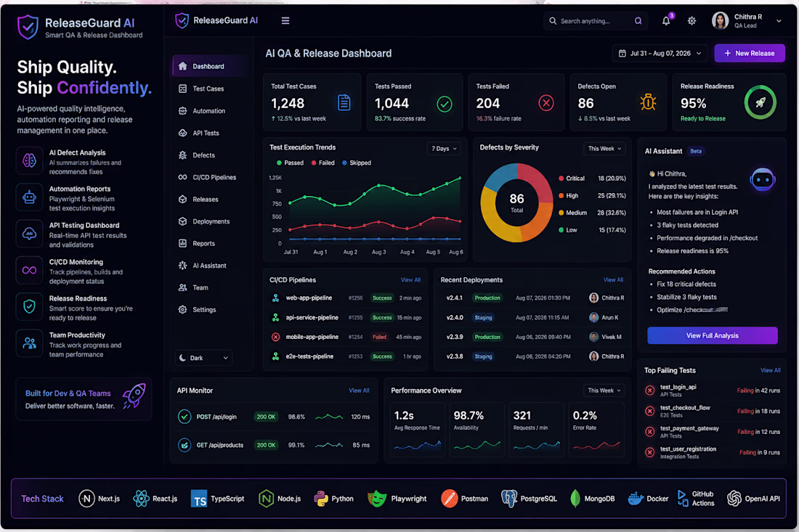Viewport: 799px width, 532px height.
Task: Click the New Release button
Action: coord(750,54)
